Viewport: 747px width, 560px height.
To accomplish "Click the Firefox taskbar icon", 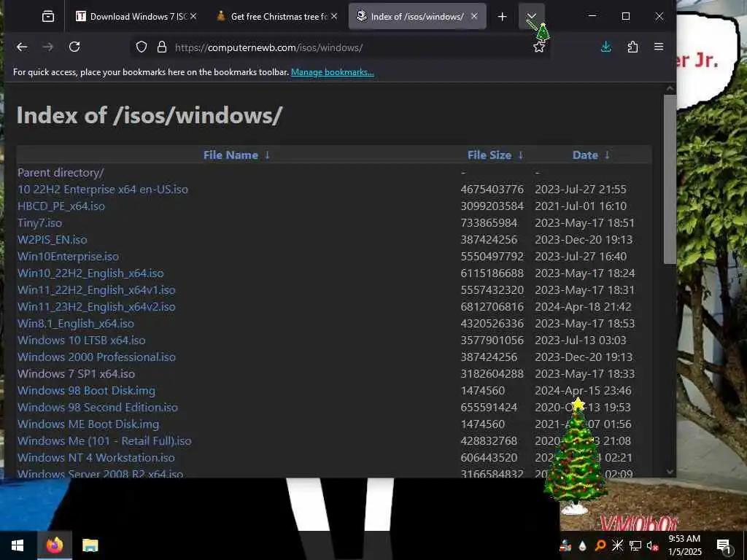I will pyautogui.click(x=54, y=545).
